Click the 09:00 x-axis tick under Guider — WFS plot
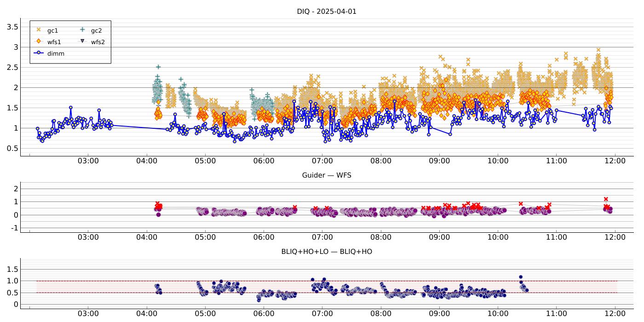 [x=439, y=237]
